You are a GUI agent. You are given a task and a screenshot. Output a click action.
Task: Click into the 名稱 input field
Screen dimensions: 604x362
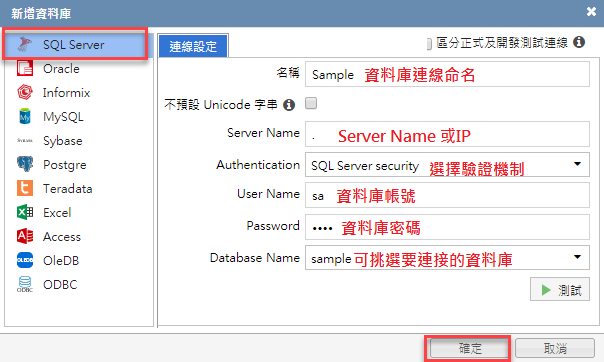tap(447, 74)
